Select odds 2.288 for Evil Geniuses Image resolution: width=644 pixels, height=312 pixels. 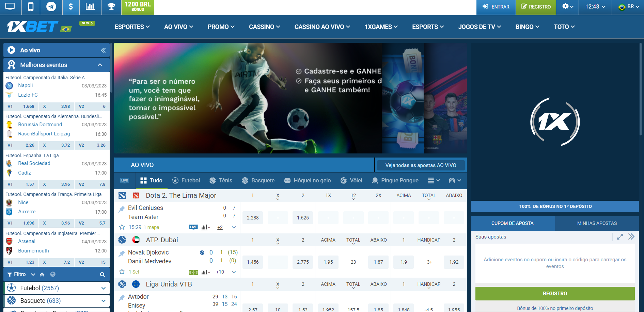pos(253,218)
